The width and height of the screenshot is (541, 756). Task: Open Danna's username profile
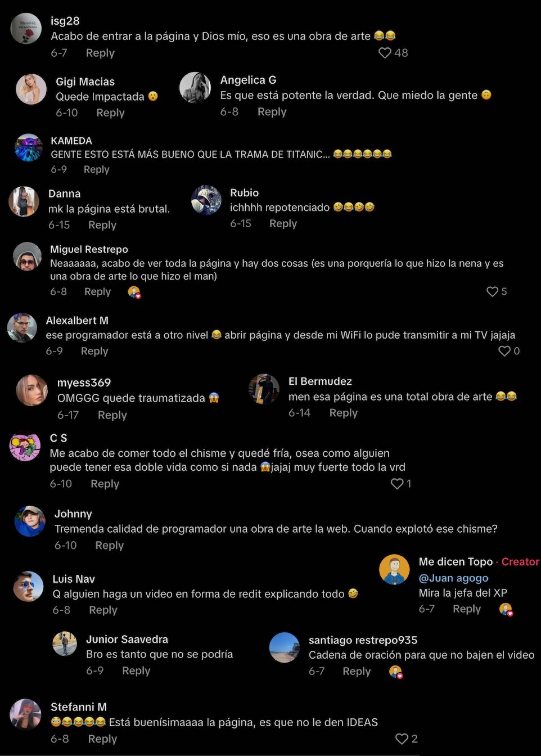click(x=64, y=193)
